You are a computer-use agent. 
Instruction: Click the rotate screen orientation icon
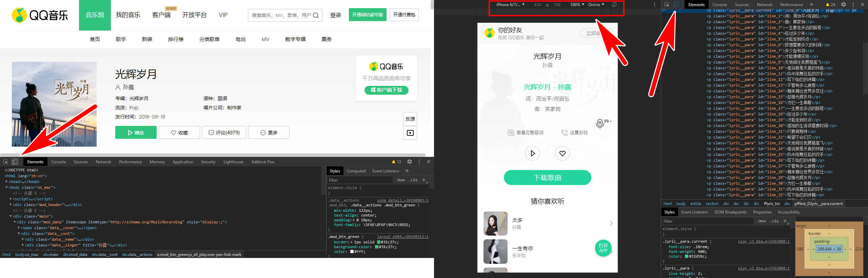point(614,4)
